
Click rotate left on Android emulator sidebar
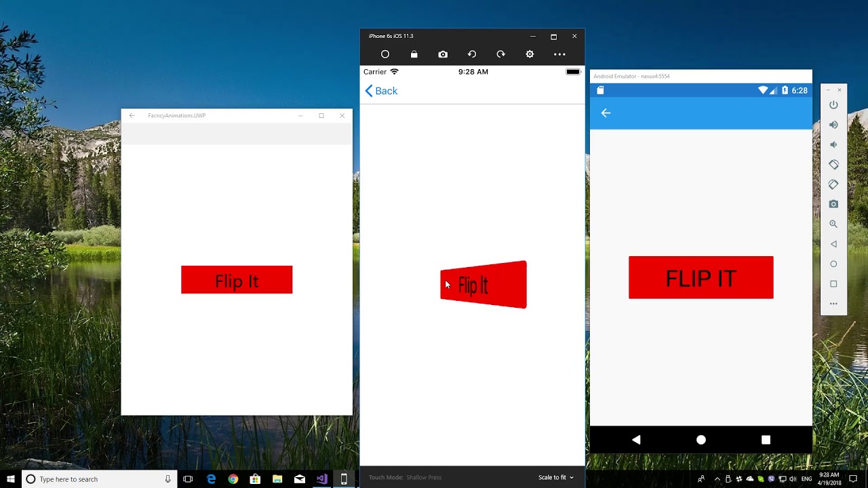point(833,165)
